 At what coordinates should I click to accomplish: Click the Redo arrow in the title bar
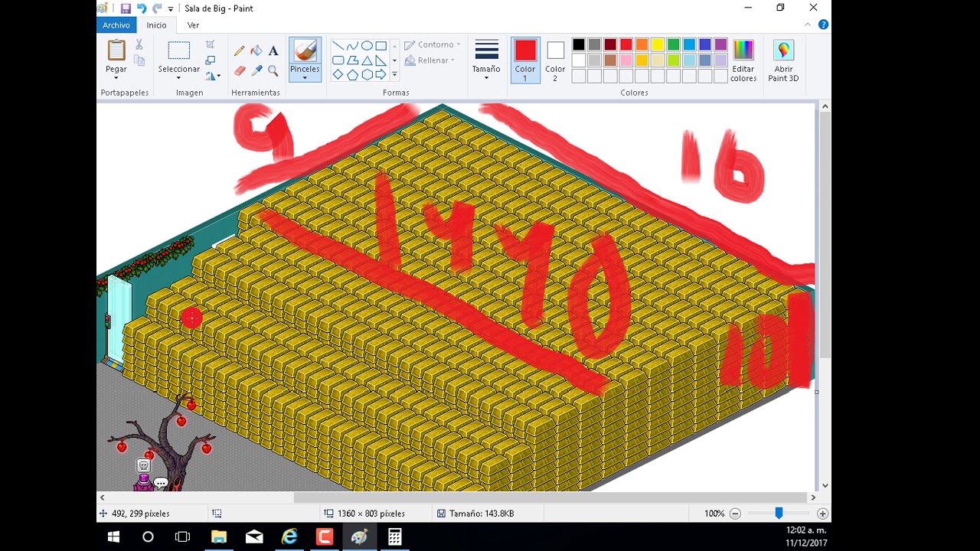(157, 8)
